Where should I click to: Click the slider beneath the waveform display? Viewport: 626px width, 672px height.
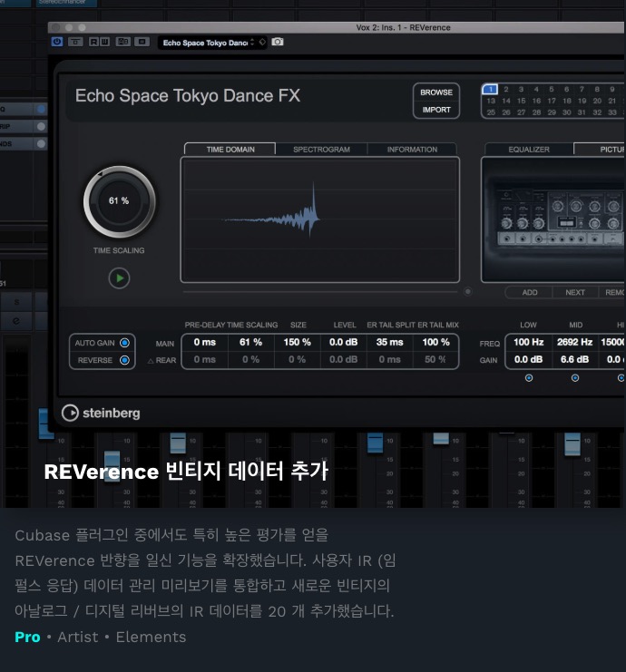coord(320,292)
